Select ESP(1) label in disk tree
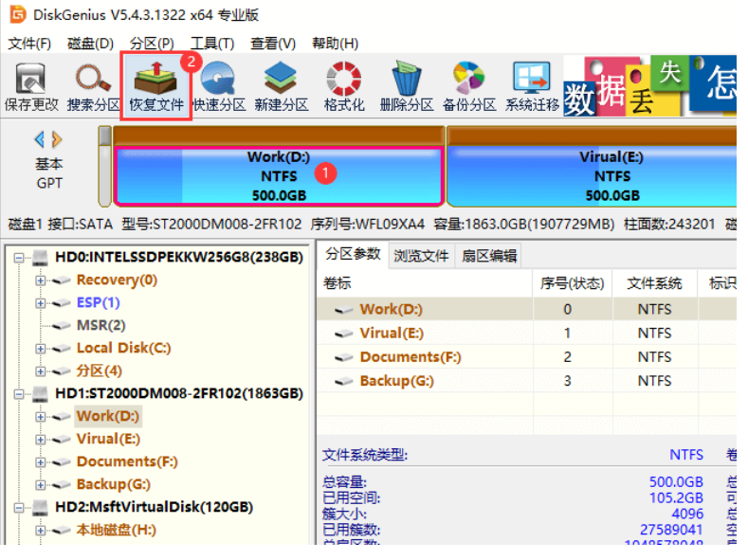748x560 pixels. coord(99,302)
